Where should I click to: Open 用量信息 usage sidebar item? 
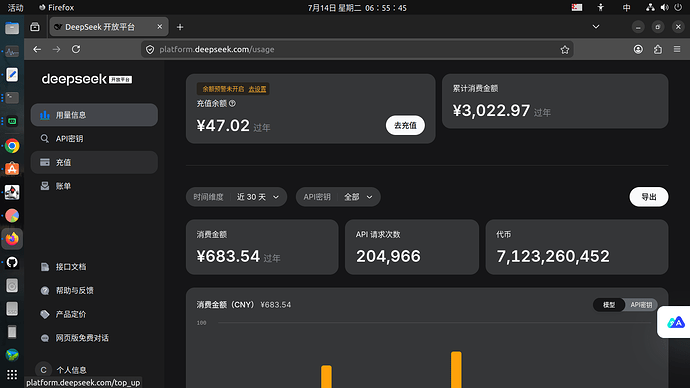click(94, 115)
